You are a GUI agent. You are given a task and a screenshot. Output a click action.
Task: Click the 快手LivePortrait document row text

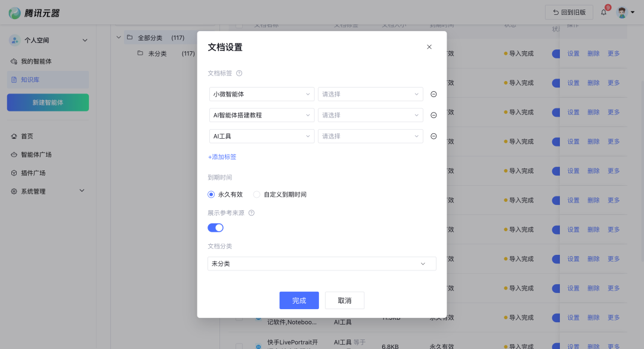[x=292, y=344]
